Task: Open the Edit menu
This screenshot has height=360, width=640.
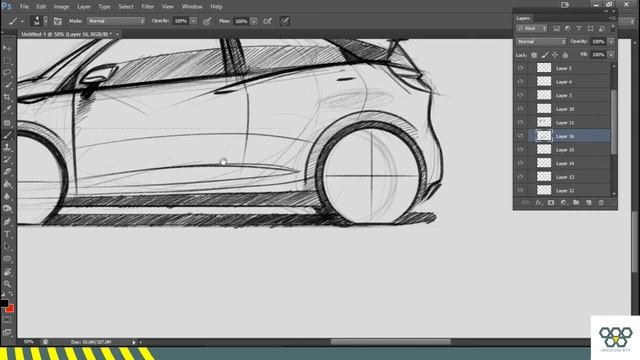Action: [x=41, y=7]
